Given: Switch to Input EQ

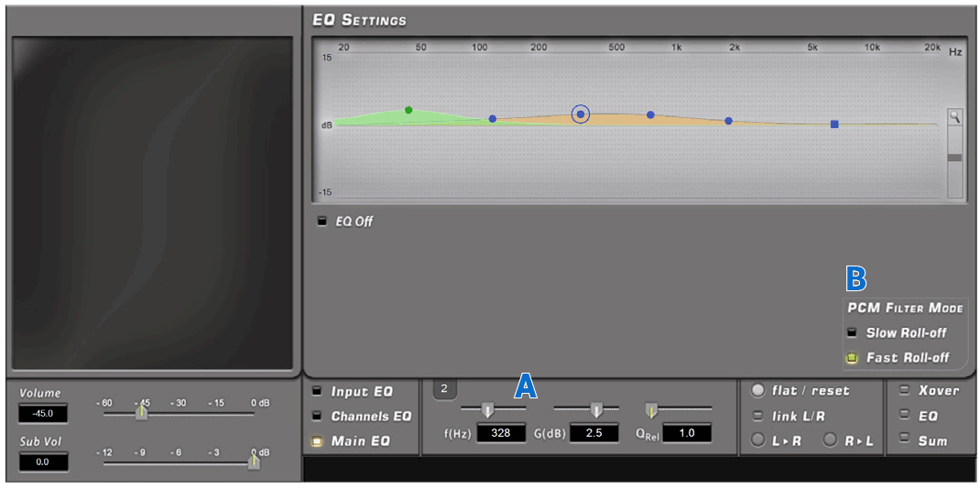Looking at the screenshot, I should pos(318,392).
